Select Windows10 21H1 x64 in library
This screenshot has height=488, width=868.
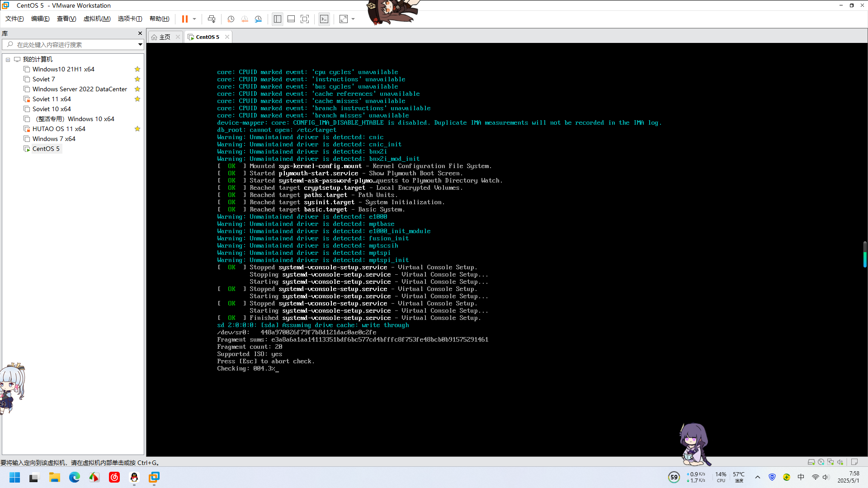tap(63, 69)
